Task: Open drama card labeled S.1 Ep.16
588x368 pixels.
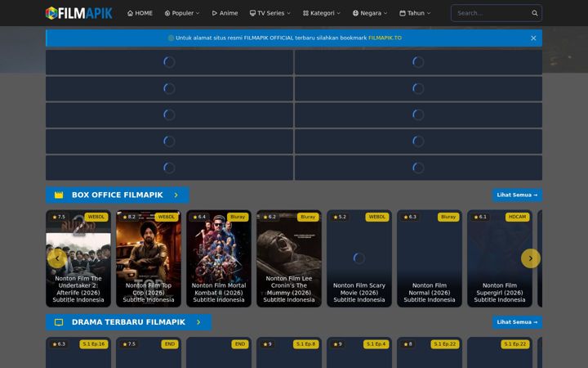Action: coord(78,352)
